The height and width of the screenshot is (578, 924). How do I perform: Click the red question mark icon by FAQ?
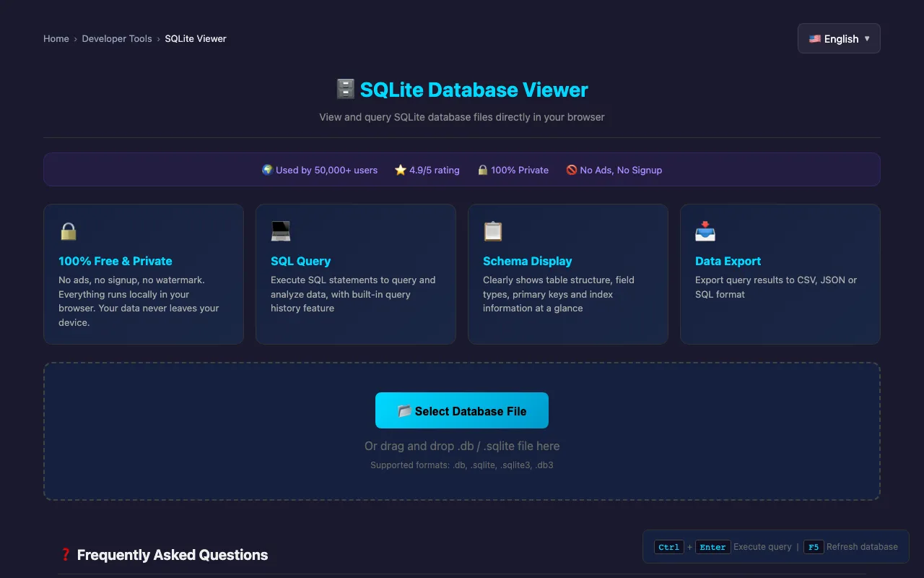click(x=65, y=555)
